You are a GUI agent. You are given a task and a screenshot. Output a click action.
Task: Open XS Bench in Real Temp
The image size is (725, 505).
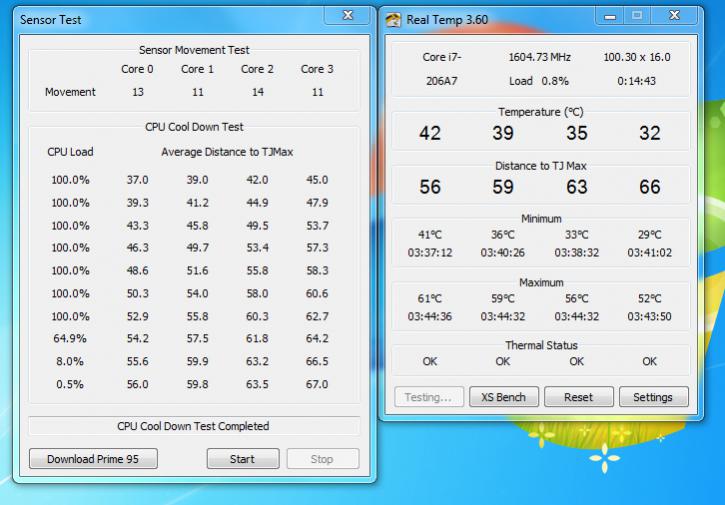click(504, 397)
